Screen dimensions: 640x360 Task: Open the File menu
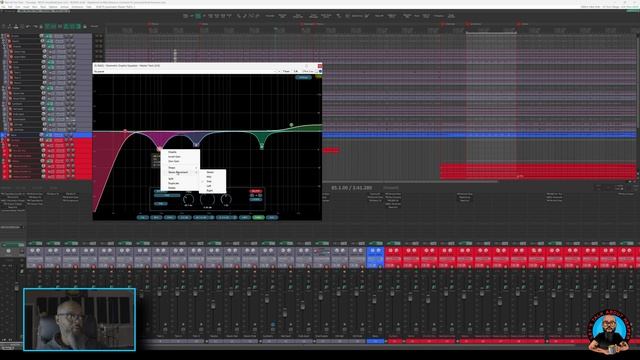[3, 7]
